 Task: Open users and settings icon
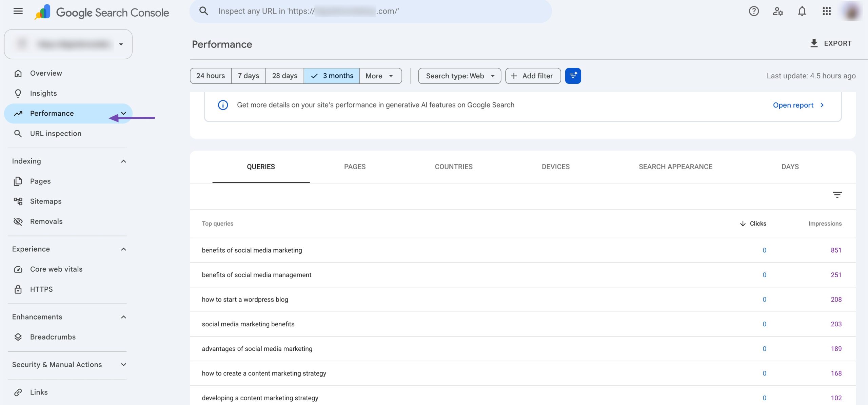[778, 11]
